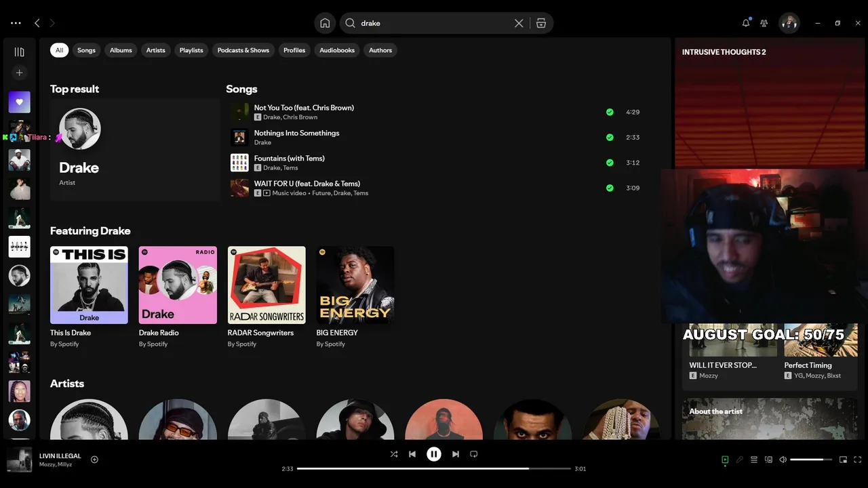Click the Artists section heading
The height and width of the screenshot is (488, 868).
pos(67,383)
